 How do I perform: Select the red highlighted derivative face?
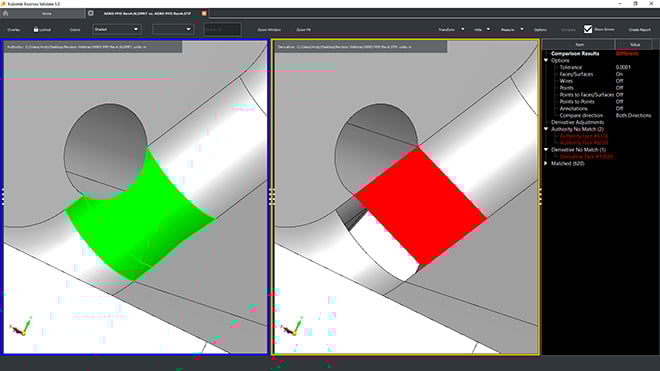[421, 206]
